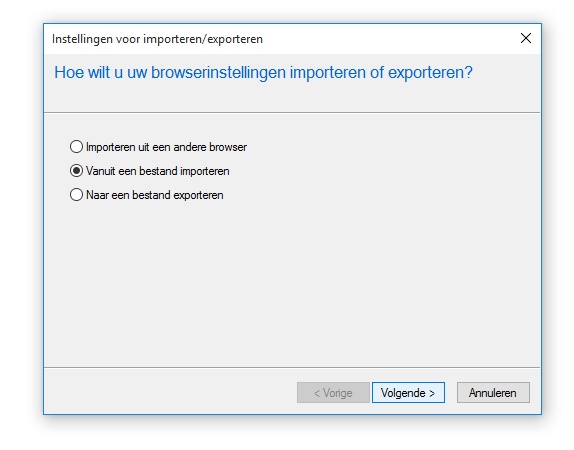The image size is (574, 450).
Task: Click the word 'exporteren?' in the blue heading
Action: 430,72
